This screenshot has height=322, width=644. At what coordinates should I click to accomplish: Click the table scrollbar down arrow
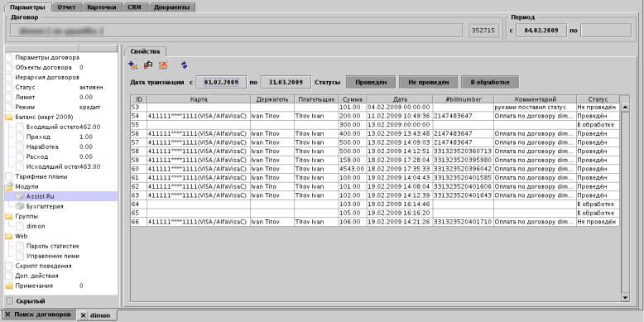(625, 297)
